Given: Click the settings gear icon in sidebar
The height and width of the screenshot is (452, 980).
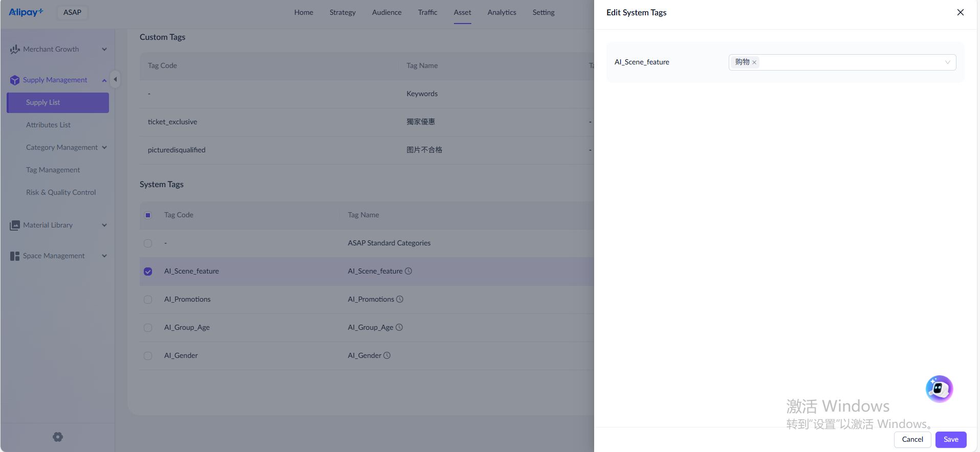Looking at the screenshot, I should [x=58, y=437].
